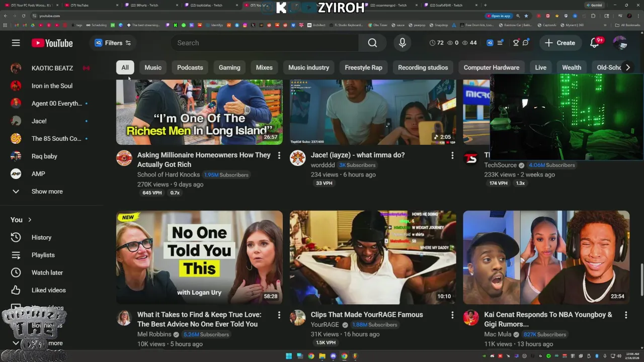The image size is (644, 362).
Task: Open the notifications bell
Action: click(595, 43)
